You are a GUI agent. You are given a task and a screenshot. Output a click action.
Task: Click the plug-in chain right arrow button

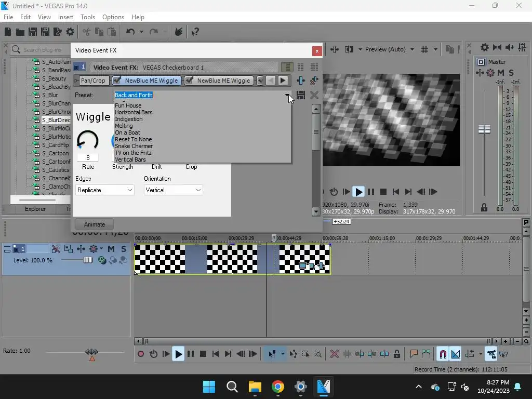[x=283, y=81]
